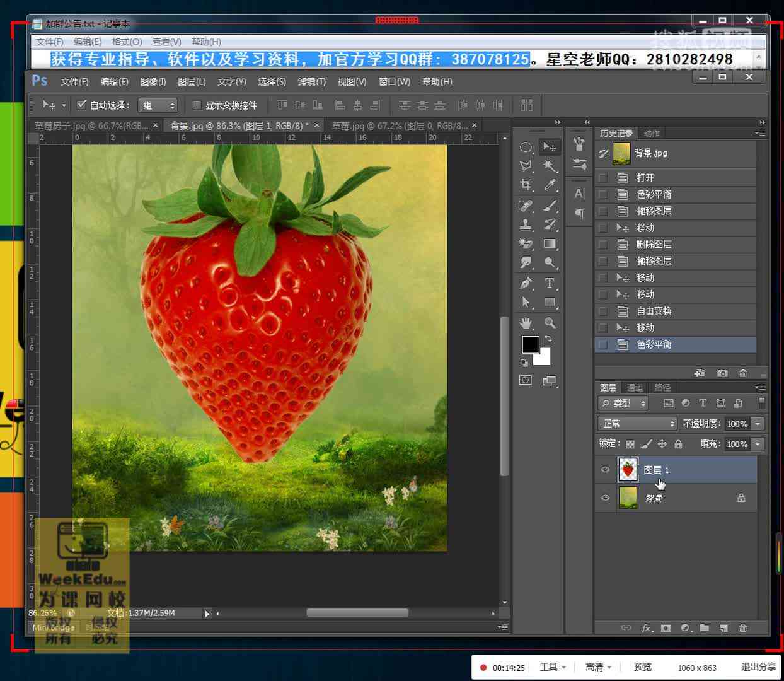Select the Rectangle shape tool
Viewport: 784px width, 681px height.
(x=550, y=303)
